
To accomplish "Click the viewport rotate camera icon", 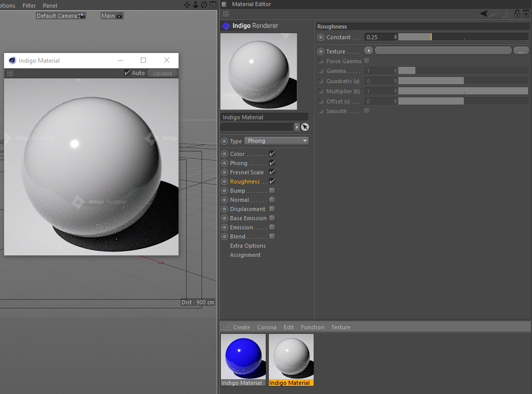I will click(x=204, y=5).
